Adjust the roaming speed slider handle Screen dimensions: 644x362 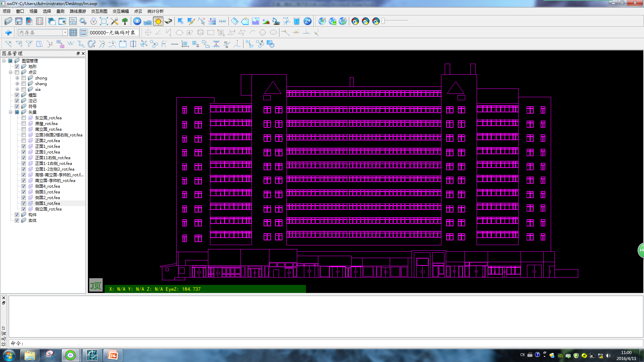(383, 21)
